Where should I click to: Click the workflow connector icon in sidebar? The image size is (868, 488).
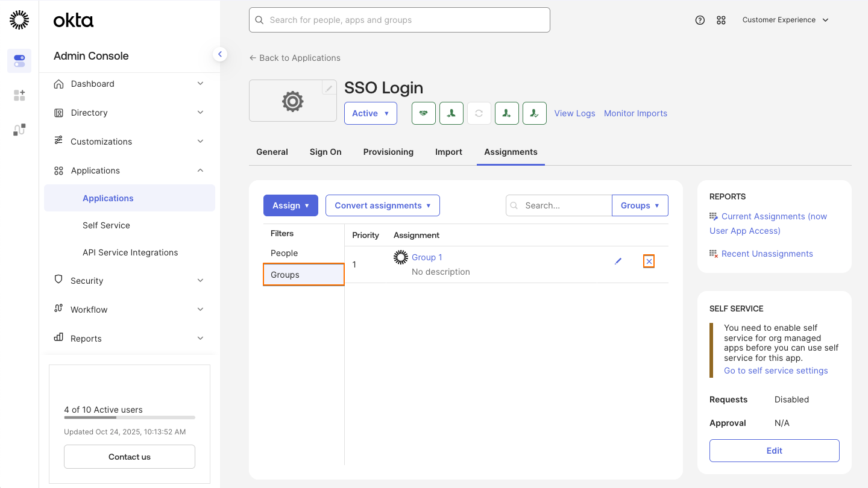[19, 129]
